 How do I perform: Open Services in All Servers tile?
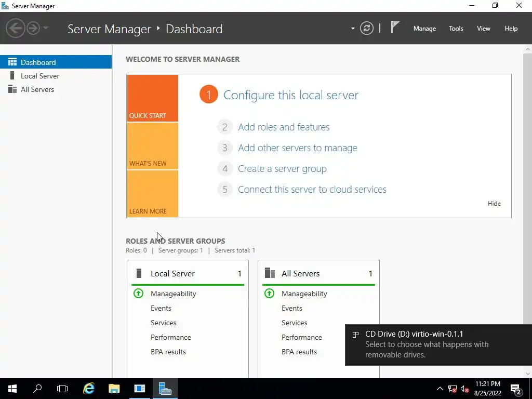295,323
